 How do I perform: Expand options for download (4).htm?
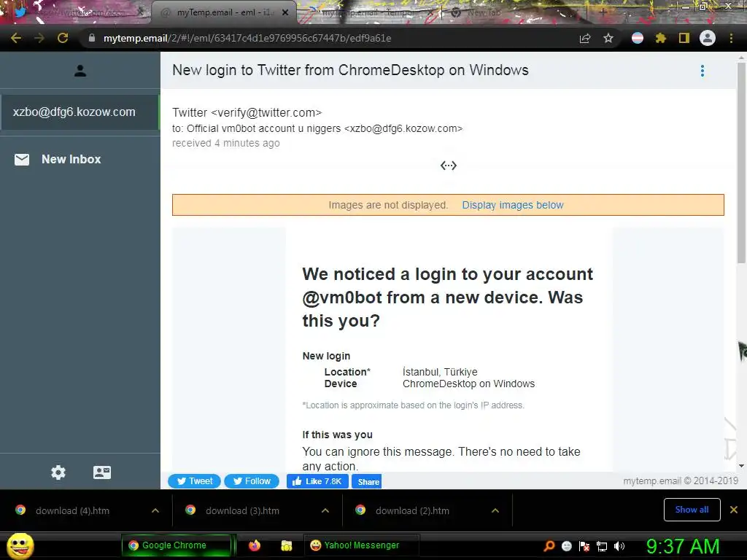[x=155, y=510]
